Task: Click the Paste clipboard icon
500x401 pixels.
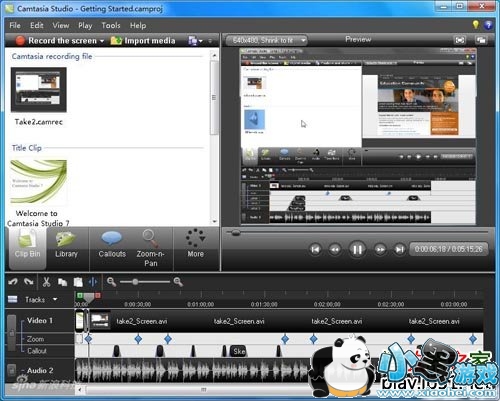Action: tap(78, 282)
